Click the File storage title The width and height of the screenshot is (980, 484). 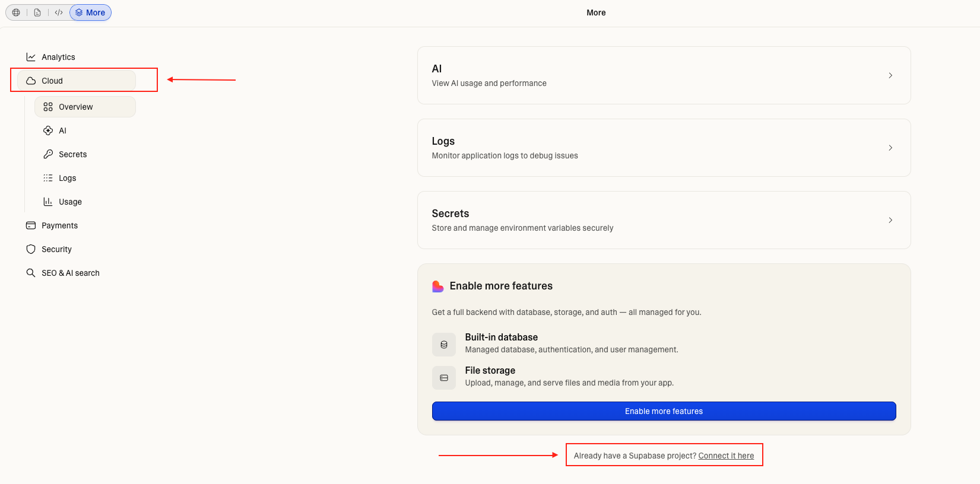[x=490, y=370]
